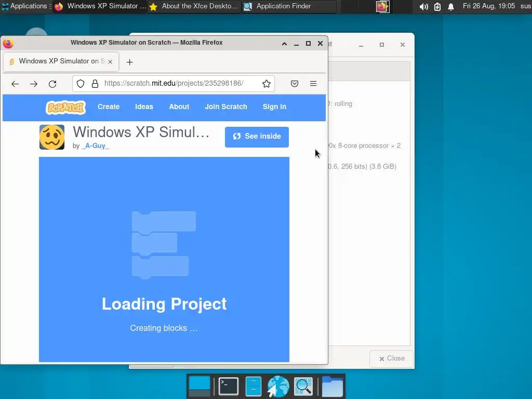Open author _A-Guy_ profile link
This screenshot has height=399, width=532.
(x=96, y=146)
